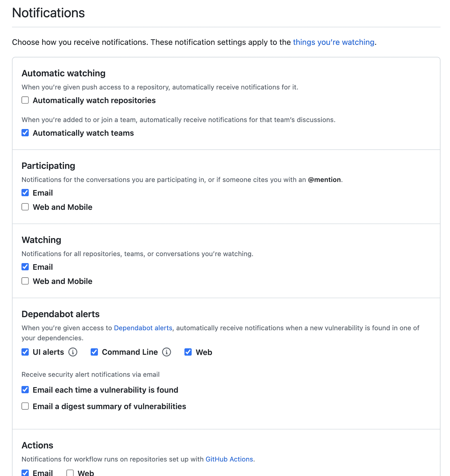
Task: Uncheck Email each time a vulnerability is found
Action: click(x=25, y=390)
